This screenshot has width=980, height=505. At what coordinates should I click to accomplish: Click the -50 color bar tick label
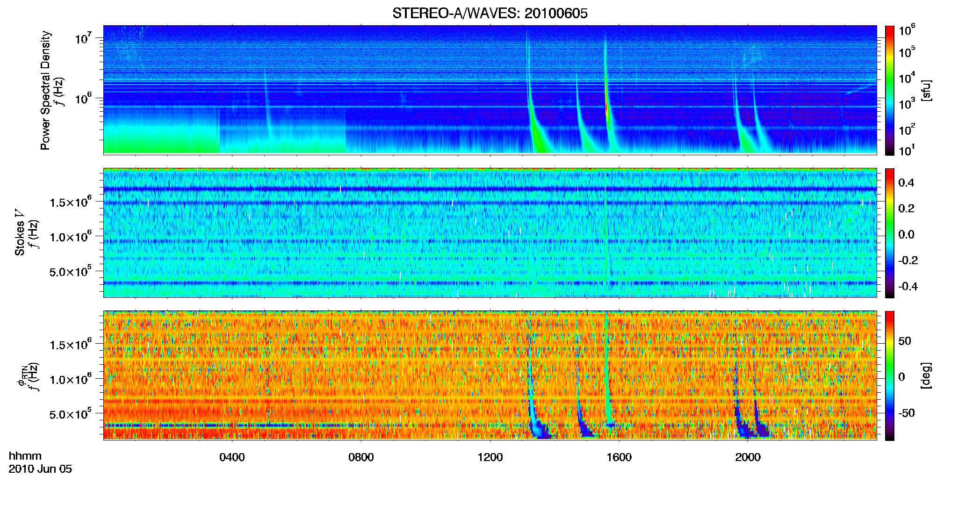(x=906, y=413)
